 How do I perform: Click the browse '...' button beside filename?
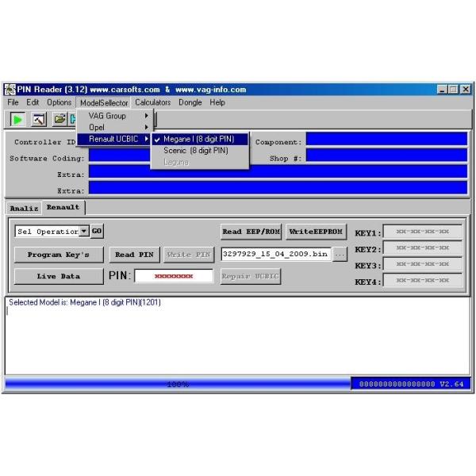click(x=340, y=255)
